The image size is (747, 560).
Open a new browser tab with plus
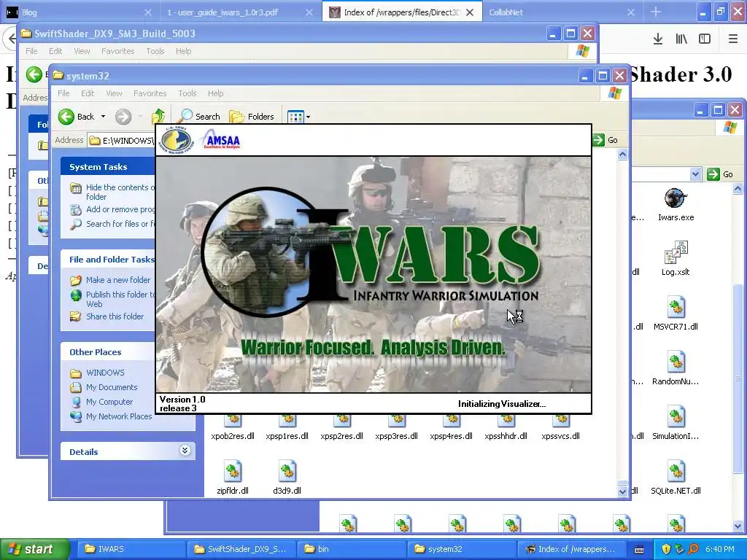(656, 12)
